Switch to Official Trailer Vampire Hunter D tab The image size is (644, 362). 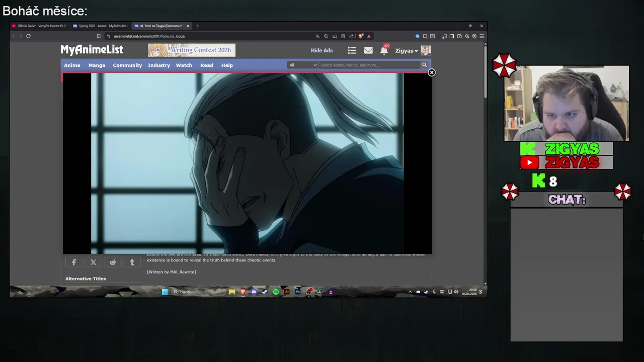(39, 26)
